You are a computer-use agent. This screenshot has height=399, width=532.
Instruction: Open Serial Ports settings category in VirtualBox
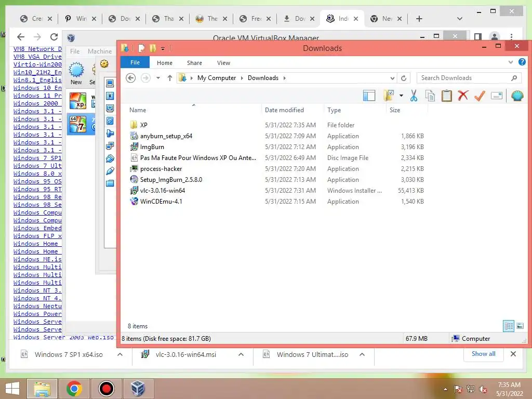click(110, 158)
